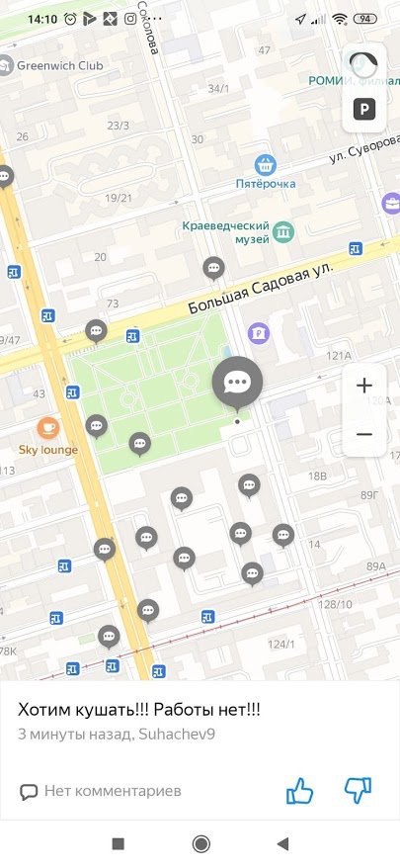Zoom in with the plus button

tap(364, 386)
